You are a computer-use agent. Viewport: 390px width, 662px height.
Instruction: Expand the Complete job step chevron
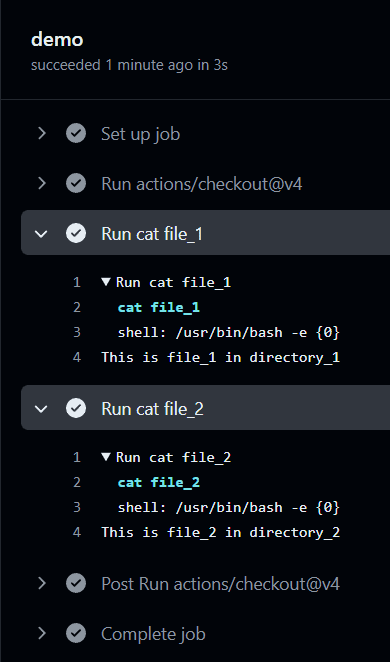point(42,633)
